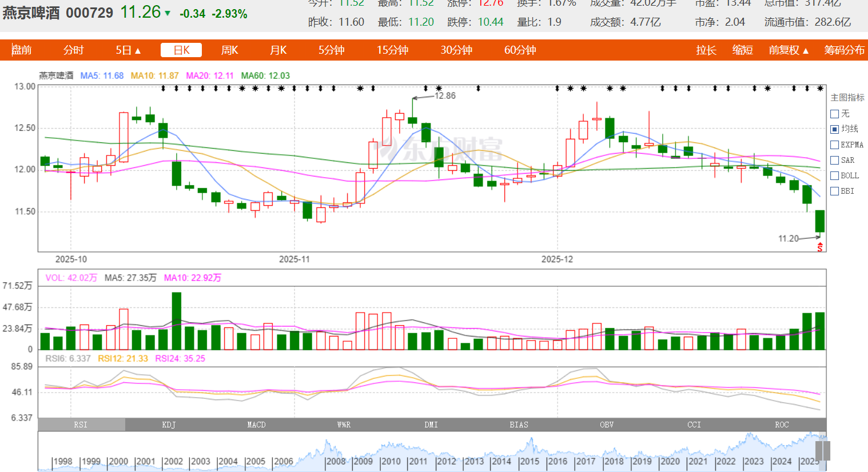Switch to 30分钟 chart period
Screen dimensions: 868x472
tap(456, 50)
